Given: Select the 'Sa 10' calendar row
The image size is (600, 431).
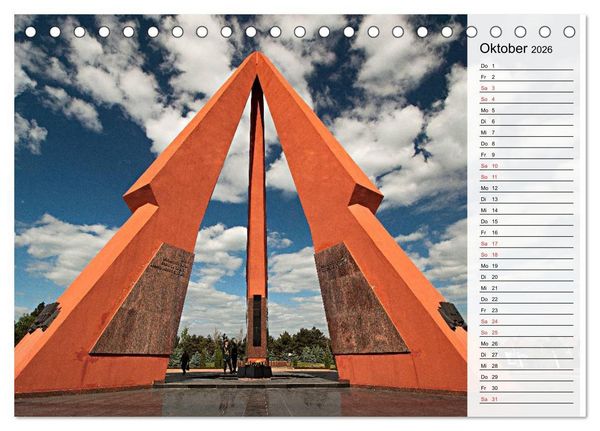Looking at the screenshot, I should [x=527, y=166].
